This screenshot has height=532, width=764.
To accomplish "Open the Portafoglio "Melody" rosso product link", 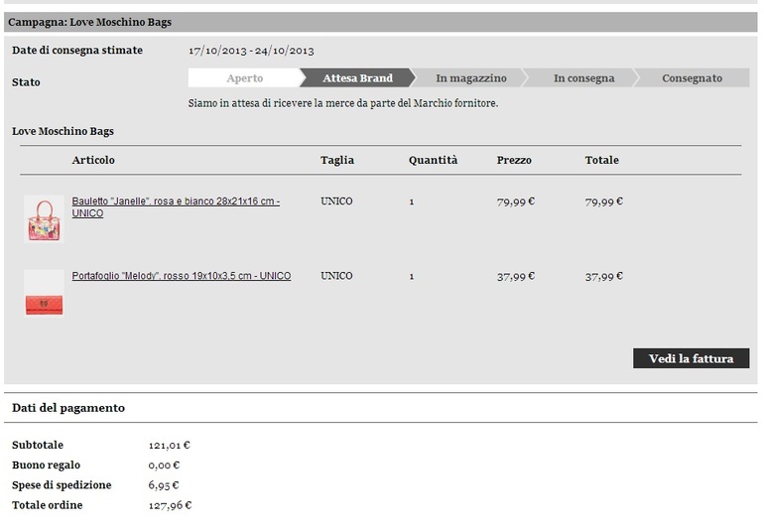I will click(x=182, y=276).
